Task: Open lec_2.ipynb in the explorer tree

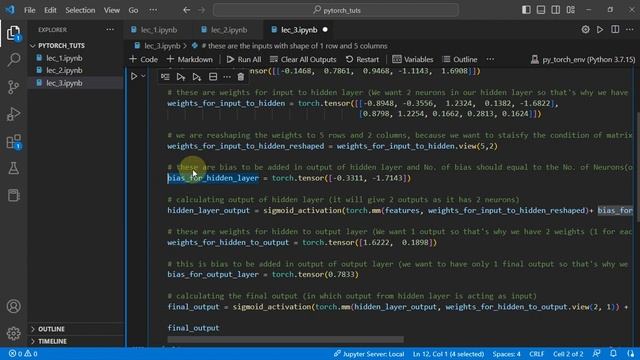Action: [x=64, y=70]
